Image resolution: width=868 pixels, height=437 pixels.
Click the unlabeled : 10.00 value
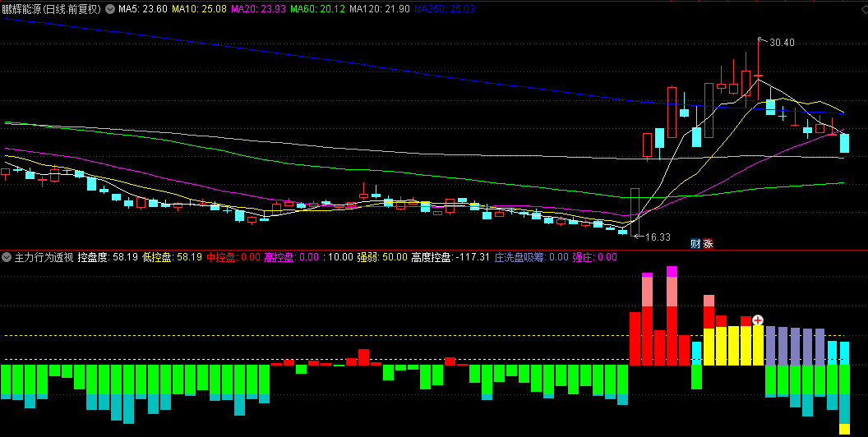pyautogui.click(x=338, y=257)
